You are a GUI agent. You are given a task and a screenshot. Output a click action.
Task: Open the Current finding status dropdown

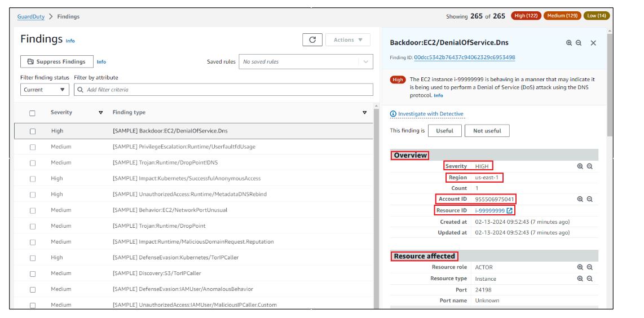point(45,90)
